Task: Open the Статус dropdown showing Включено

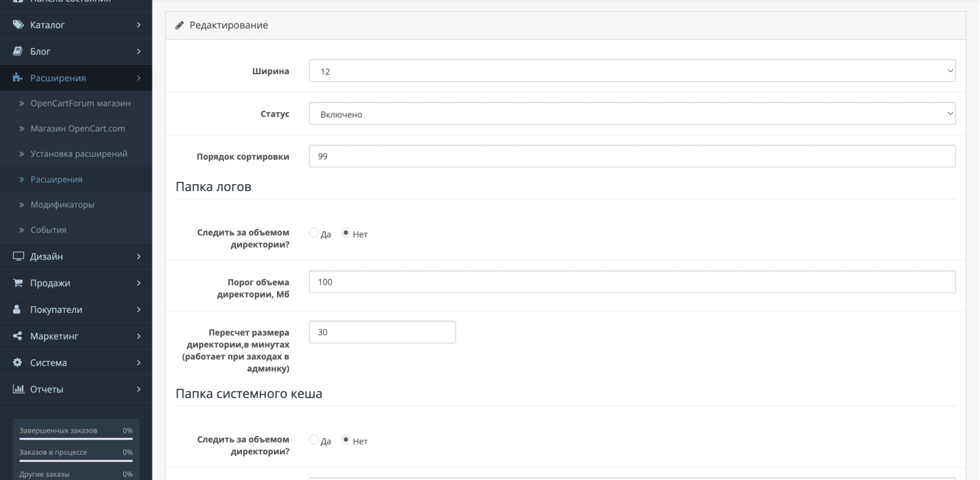Action: 632,114
